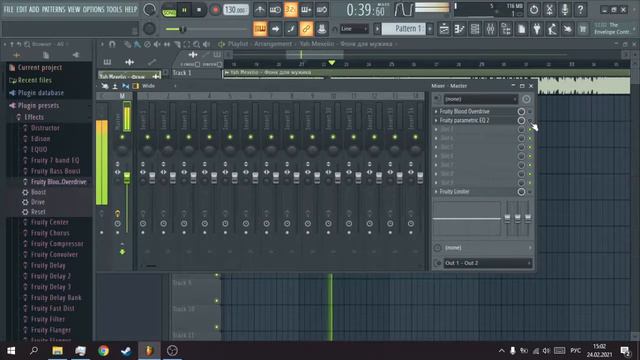
Task: Open the VIEW menu
Action: (74, 9)
